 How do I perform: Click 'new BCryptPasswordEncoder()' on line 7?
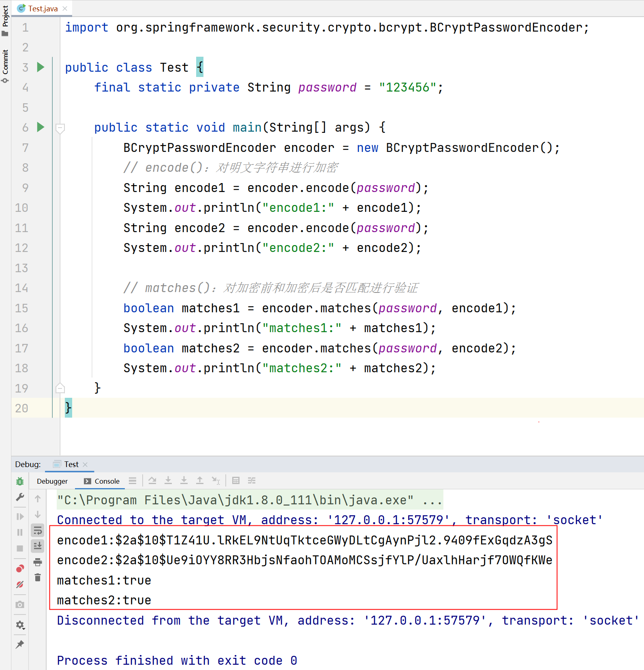(455, 147)
